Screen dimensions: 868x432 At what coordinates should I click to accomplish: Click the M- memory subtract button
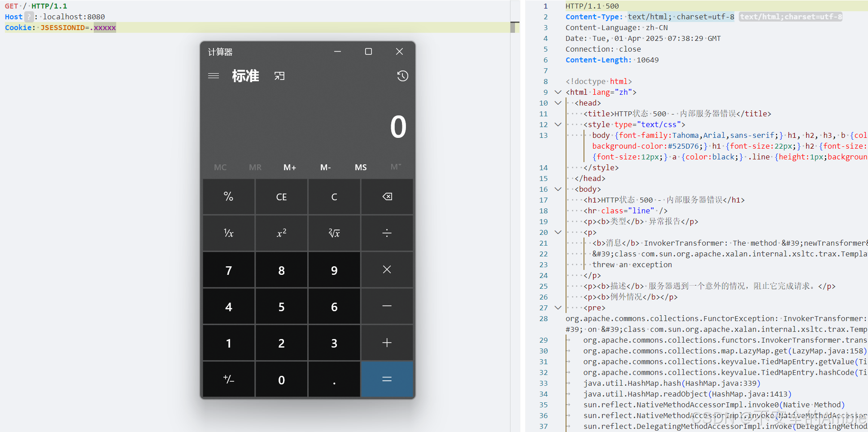tap(326, 168)
